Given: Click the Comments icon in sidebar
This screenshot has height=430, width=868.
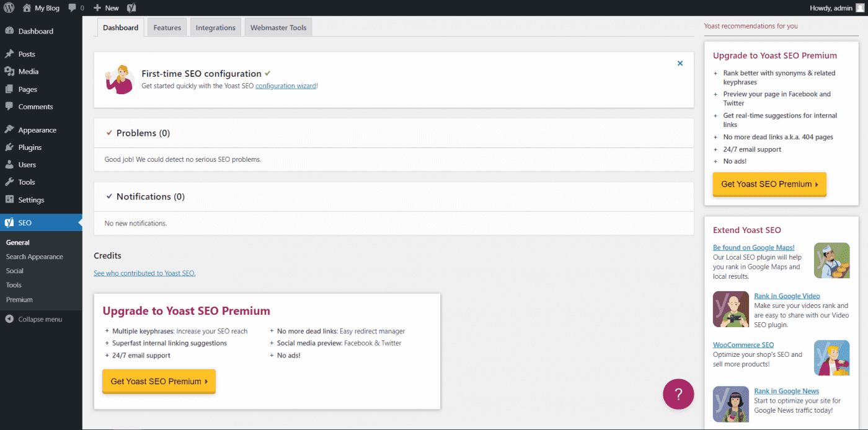Looking at the screenshot, I should [x=9, y=107].
